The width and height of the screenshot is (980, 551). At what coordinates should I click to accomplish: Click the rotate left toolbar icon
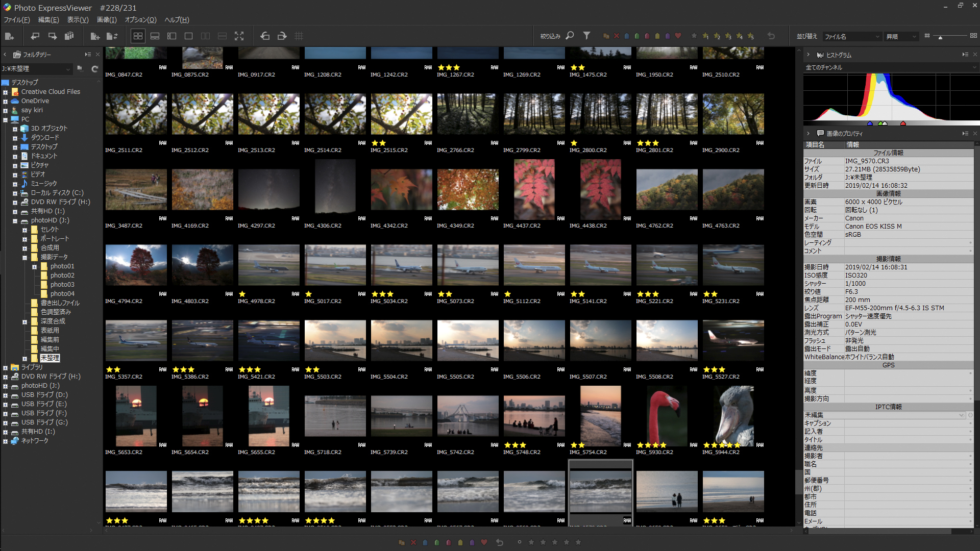(265, 36)
